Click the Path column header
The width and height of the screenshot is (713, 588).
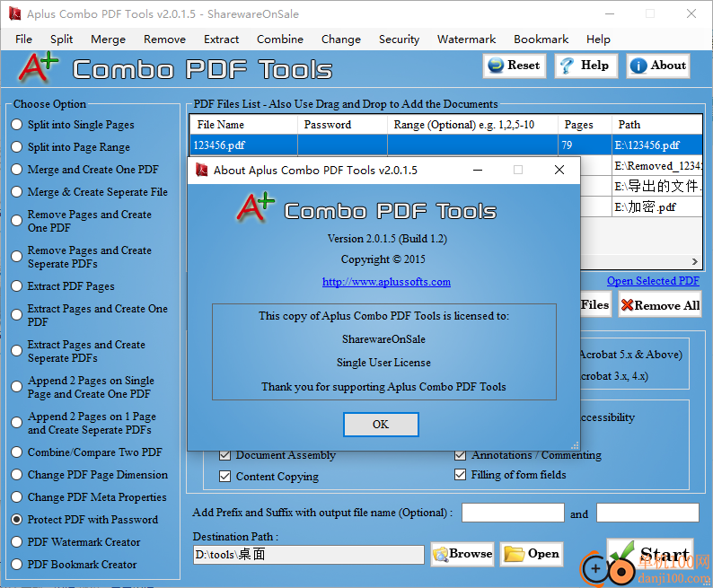click(x=657, y=125)
